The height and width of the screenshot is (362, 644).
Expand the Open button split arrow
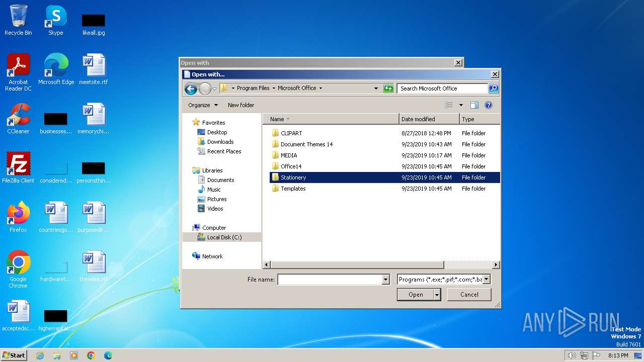(x=437, y=295)
